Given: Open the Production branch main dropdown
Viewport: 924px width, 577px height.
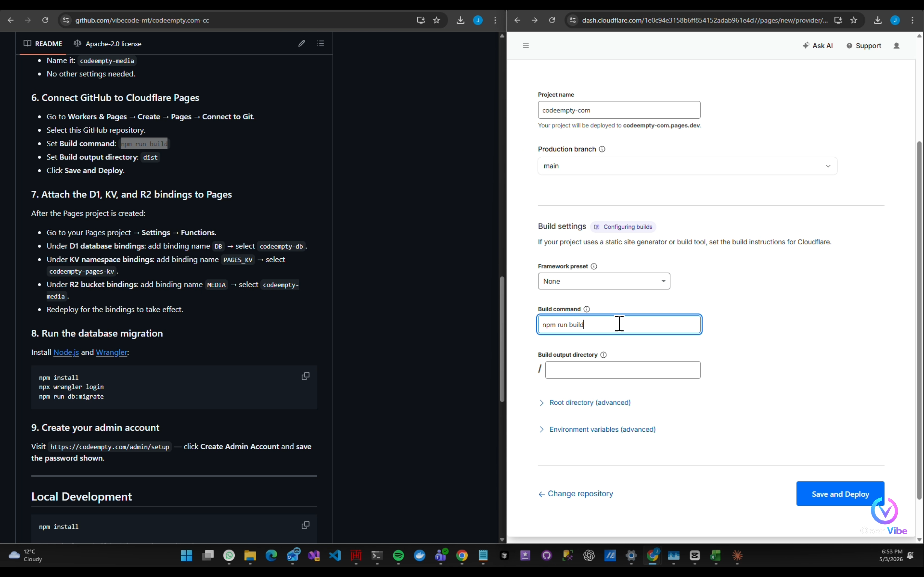Looking at the screenshot, I should click(688, 166).
